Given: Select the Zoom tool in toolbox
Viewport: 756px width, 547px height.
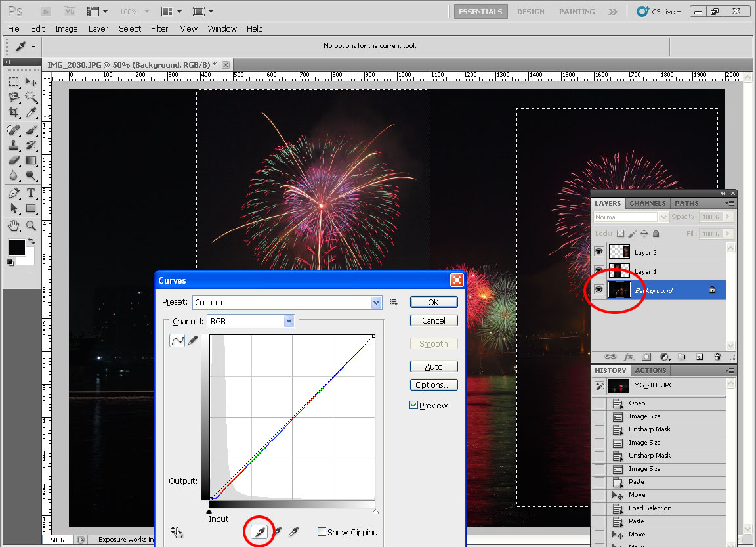Looking at the screenshot, I should [31, 226].
